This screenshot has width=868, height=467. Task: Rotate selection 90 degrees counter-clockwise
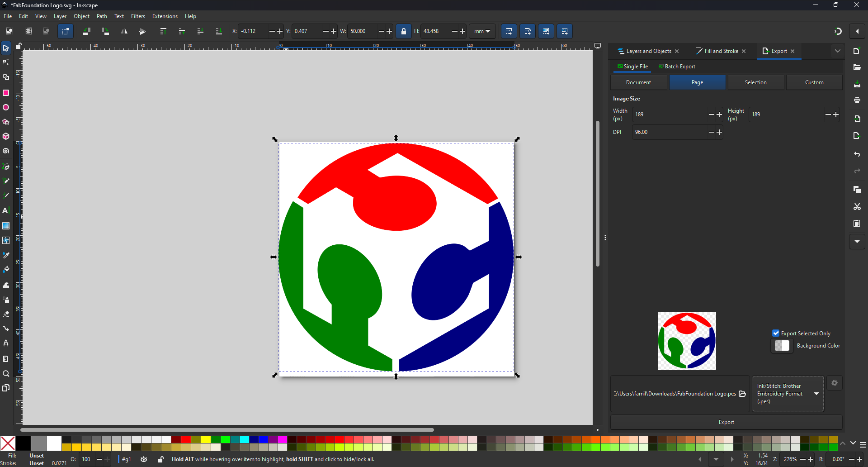(x=87, y=31)
